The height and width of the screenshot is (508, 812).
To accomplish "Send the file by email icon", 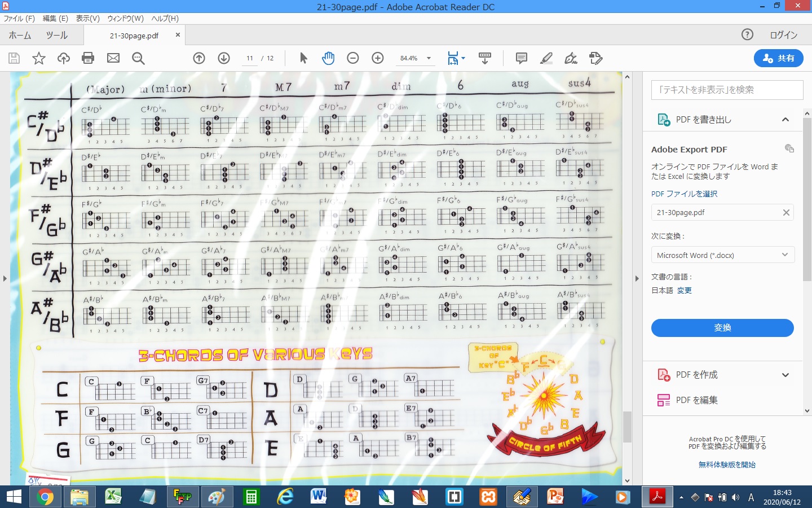I will tap(113, 58).
